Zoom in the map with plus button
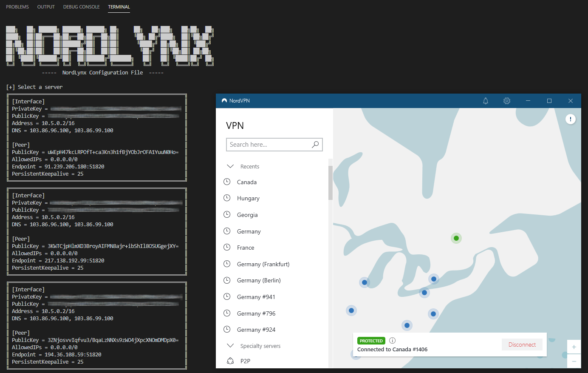This screenshot has height=373, width=588. point(574,347)
